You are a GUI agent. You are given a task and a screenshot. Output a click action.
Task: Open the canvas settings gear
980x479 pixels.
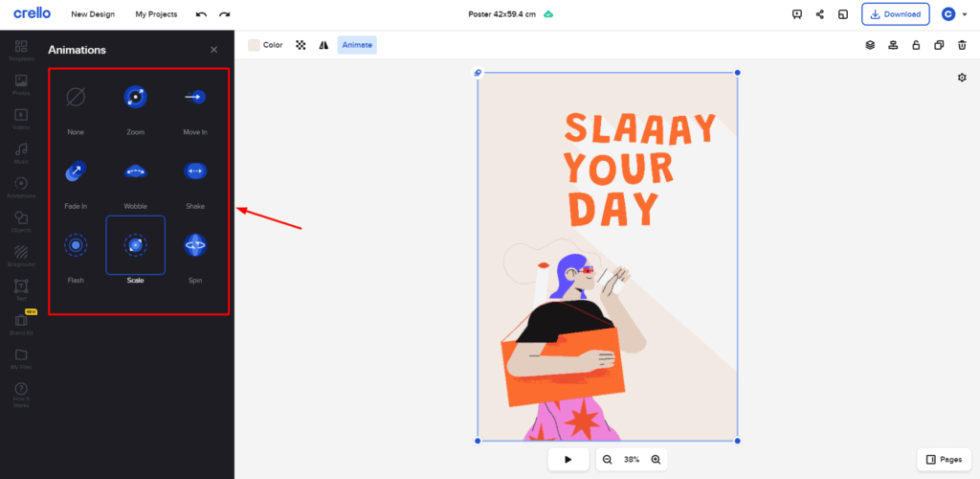962,78
